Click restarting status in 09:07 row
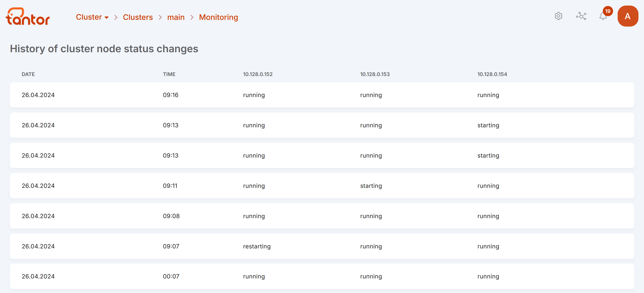This screenshot has width=644, height=293. (x=257, y=246)
